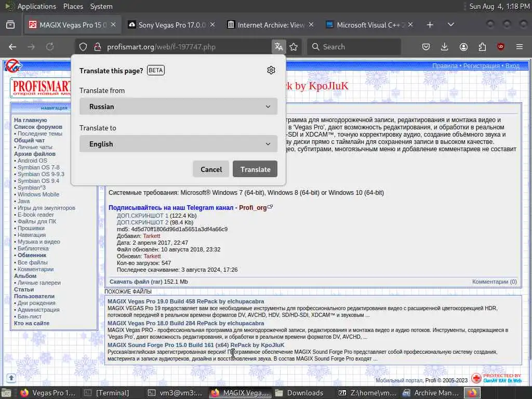Open MAGIX Sound Forge Pro 15.0 link
Image resolution: width=532 pixels, height=399 pixels.
(196, 345)
